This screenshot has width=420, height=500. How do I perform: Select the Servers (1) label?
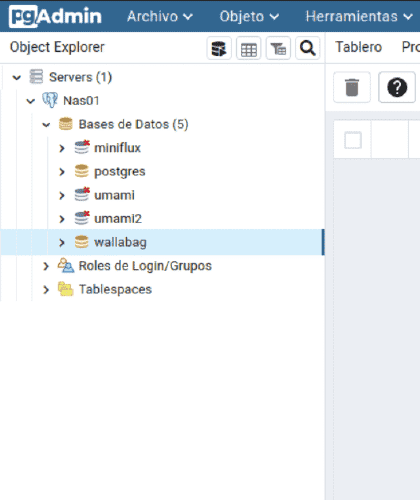pos(80,77)
